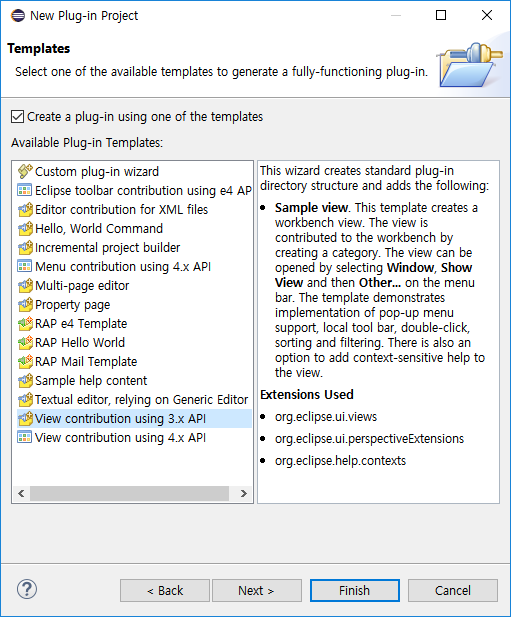Cancel the New Plug-in Project wizard

point(453,590)
